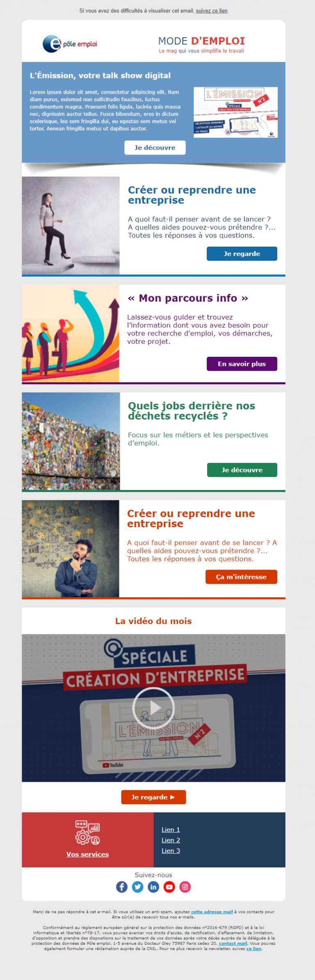The width and height of the screenshot is (315, 980).
Task: Open the Twitter social icon
Action: [x=138, y=887]
